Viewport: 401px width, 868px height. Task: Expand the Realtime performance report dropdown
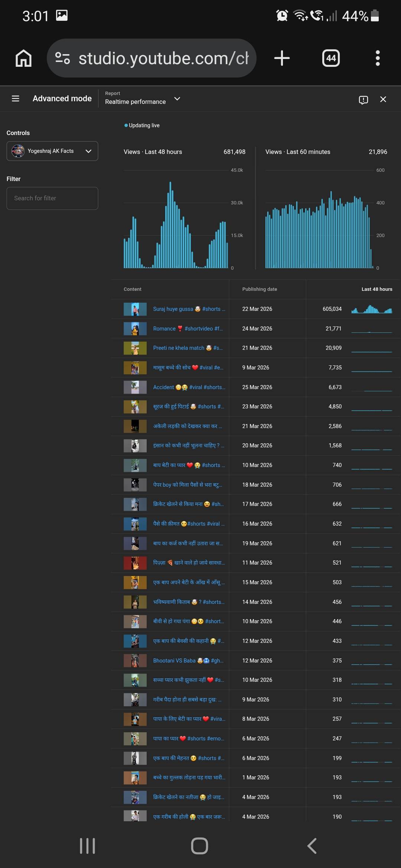tap(177, 99)
